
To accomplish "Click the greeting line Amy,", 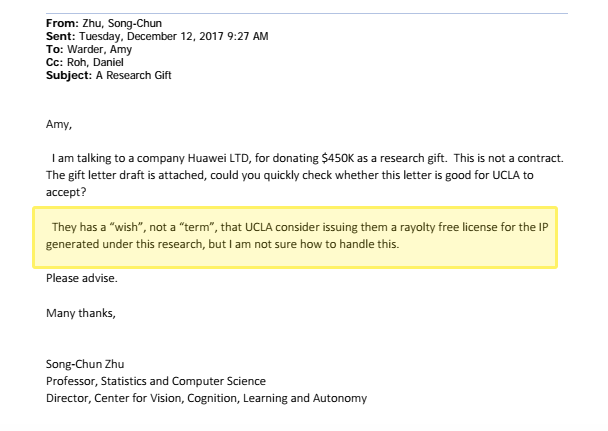I will coord(59,124).
